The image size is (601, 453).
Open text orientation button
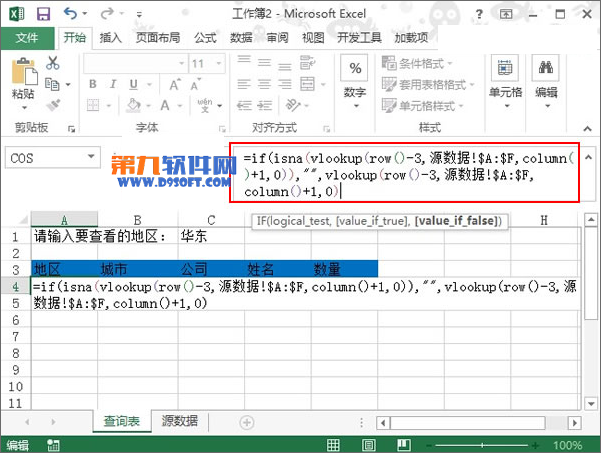point(293,105)
